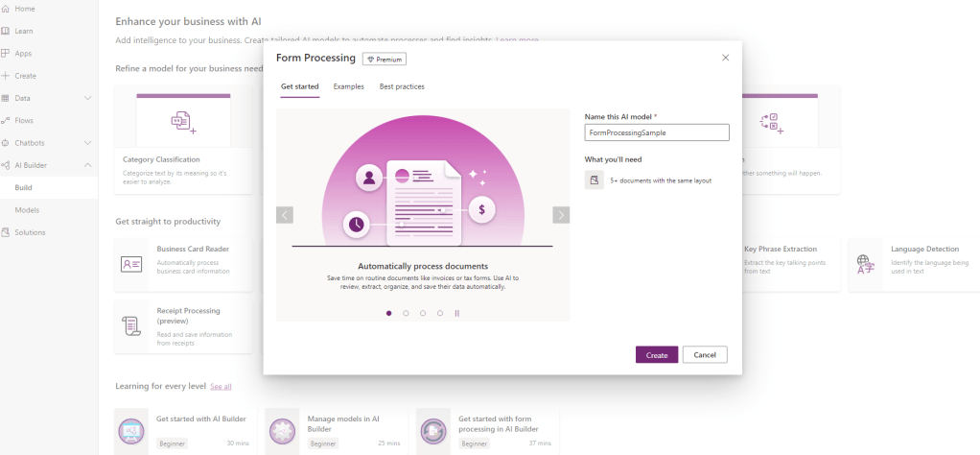Select the second carousel dot indicator

coord(406,313)
